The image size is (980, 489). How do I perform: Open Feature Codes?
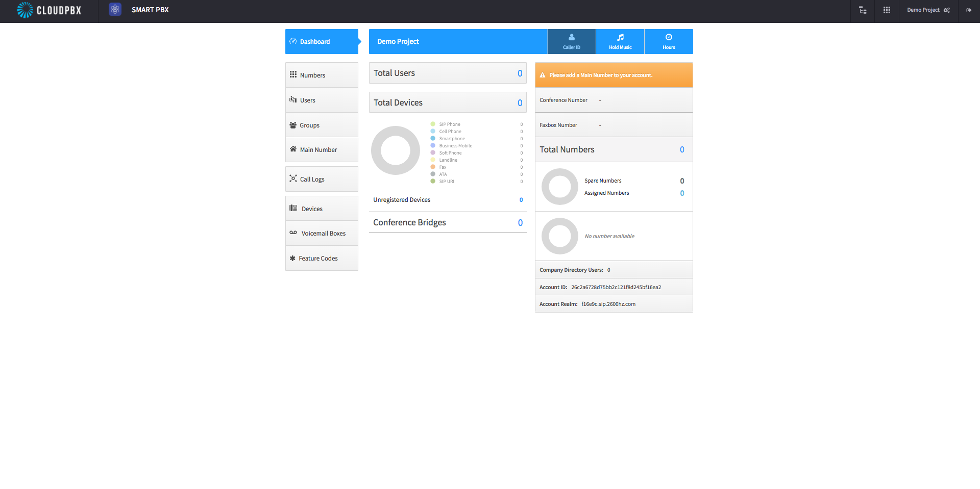322,258
